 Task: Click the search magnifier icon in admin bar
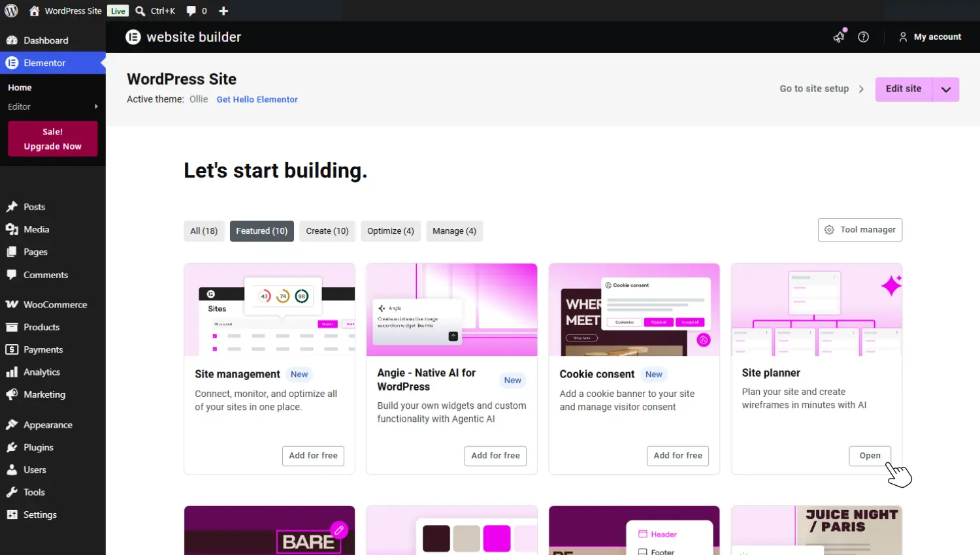point(140,10)
